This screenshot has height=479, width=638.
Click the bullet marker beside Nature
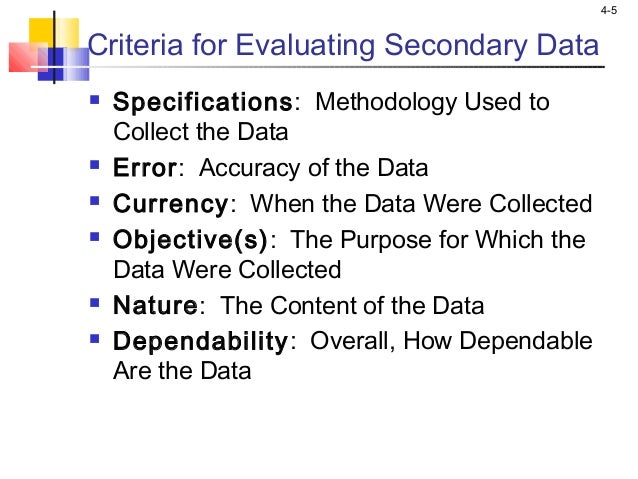[x=94, y=303]
